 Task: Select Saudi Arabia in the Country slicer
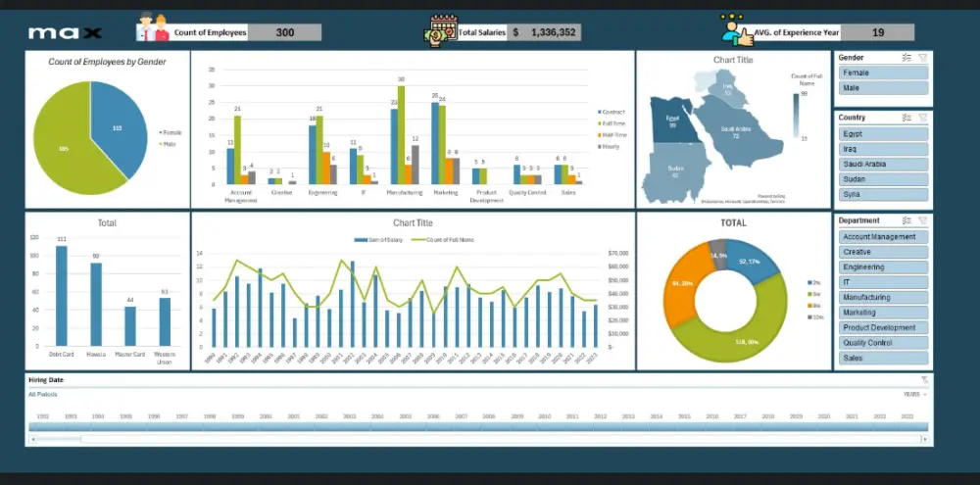(x=883, y=164)
